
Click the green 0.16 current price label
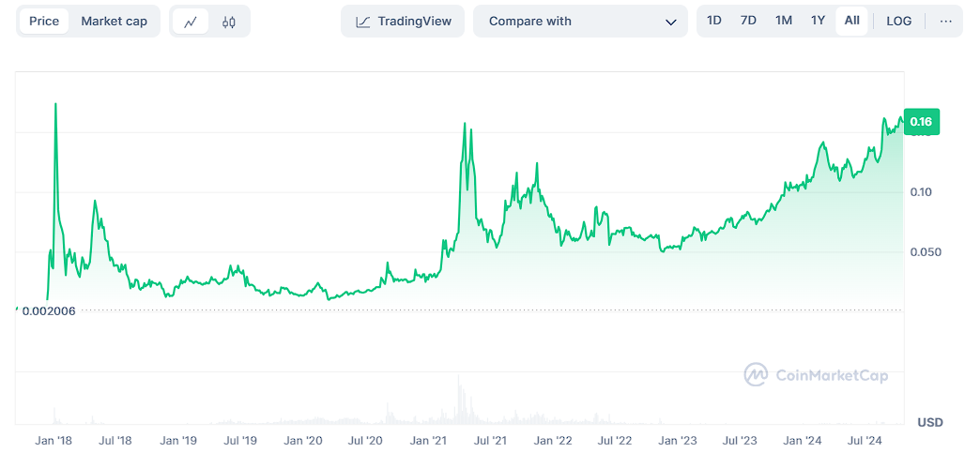(921, 121)
